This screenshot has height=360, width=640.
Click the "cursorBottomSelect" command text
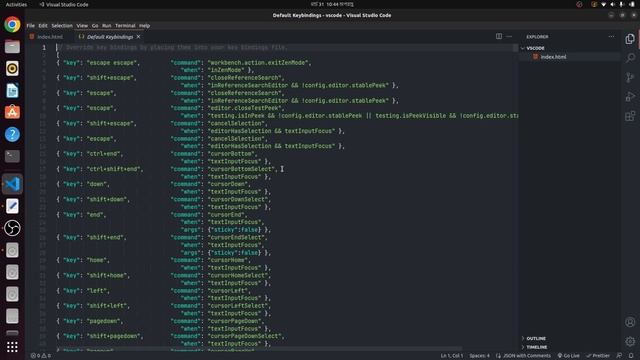tap(241, 169)
